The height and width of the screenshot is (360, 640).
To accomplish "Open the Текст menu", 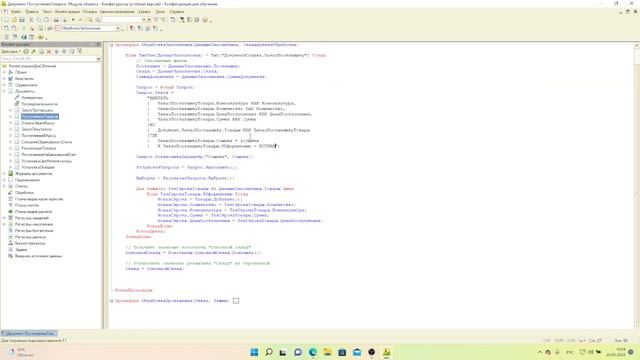I will point(47,12).
